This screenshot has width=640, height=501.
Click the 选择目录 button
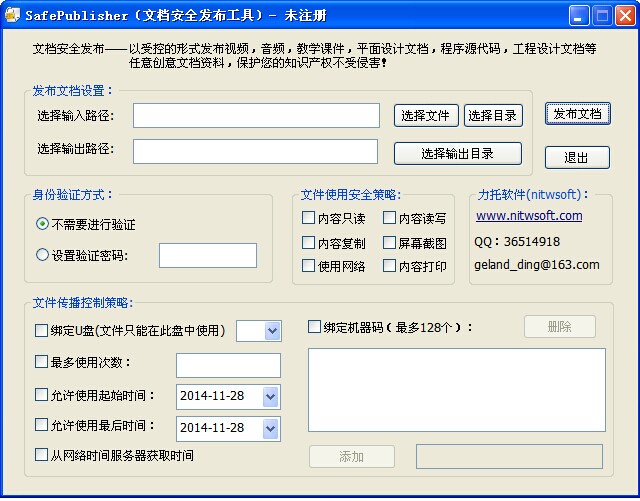pos(493,116)
